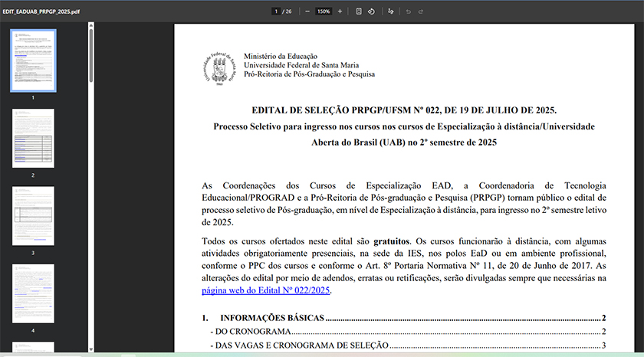Click the sidebar scrollbar up arrow
The height and width of the screenshot is (357, 644).
pyautogui.click(x=90, y=25)
